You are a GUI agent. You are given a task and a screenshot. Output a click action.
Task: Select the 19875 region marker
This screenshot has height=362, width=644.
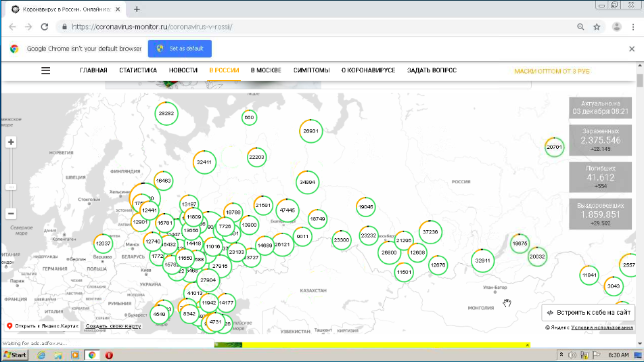[x=520, y=244]
